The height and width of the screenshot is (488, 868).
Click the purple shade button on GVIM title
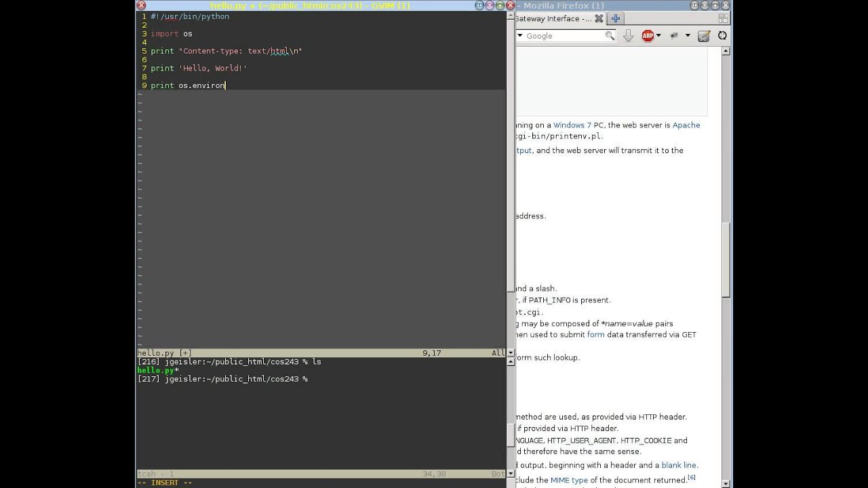pyautogui.click(x=490, y=5)
